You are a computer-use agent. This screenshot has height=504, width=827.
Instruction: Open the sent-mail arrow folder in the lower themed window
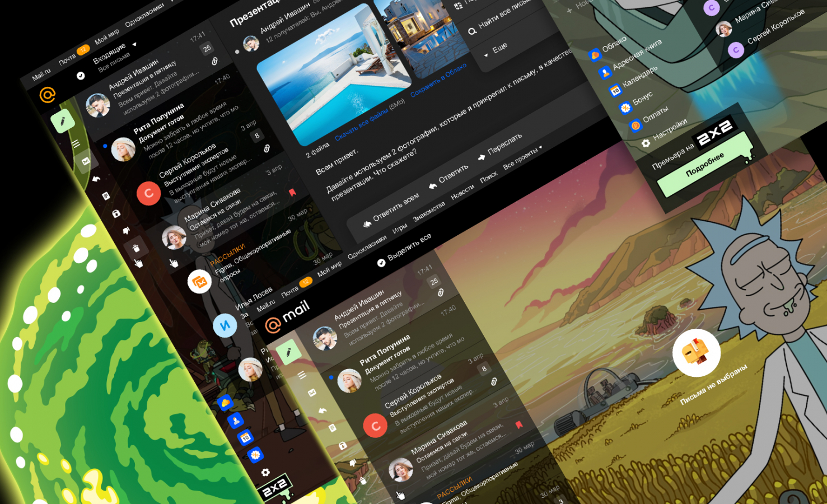(x=322, y=410)
